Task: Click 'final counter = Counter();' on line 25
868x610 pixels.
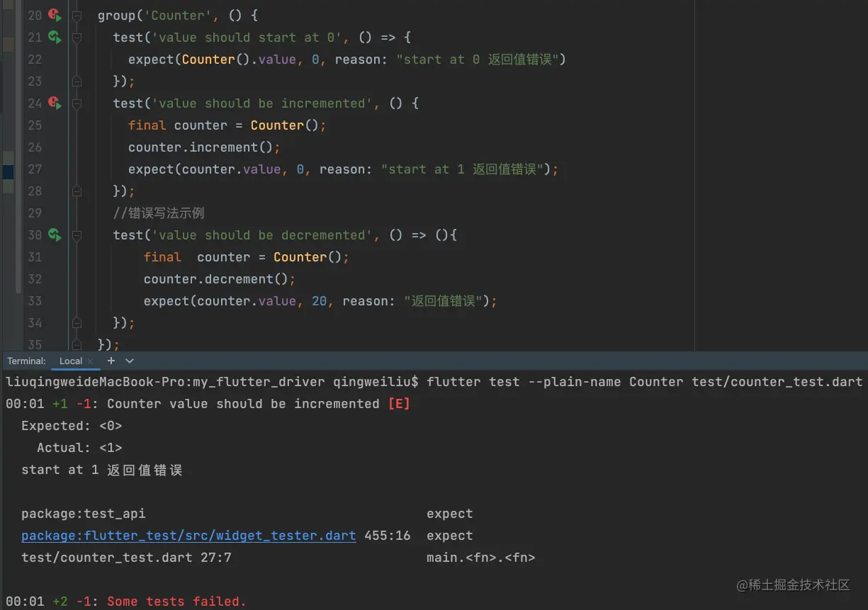Action: (x=227, y=125)
